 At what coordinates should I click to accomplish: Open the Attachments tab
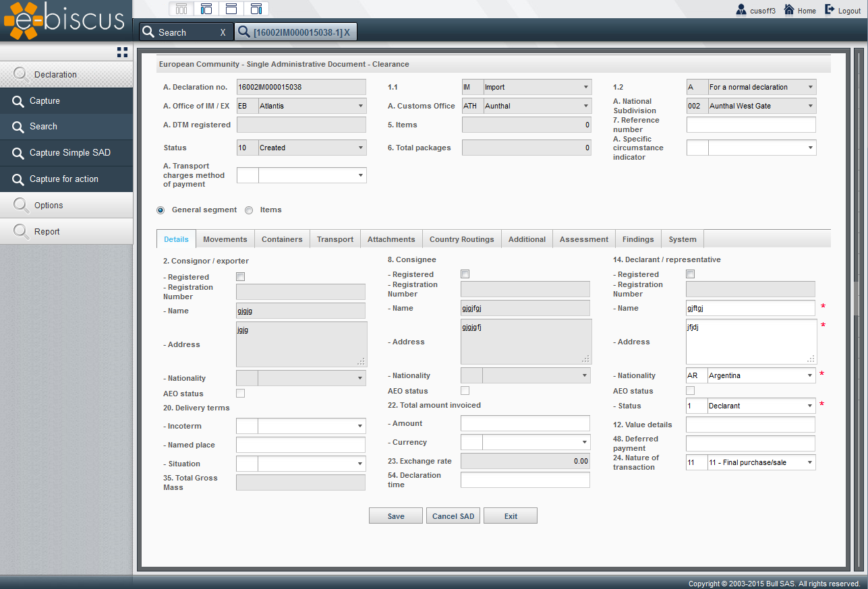click(391, 239)
